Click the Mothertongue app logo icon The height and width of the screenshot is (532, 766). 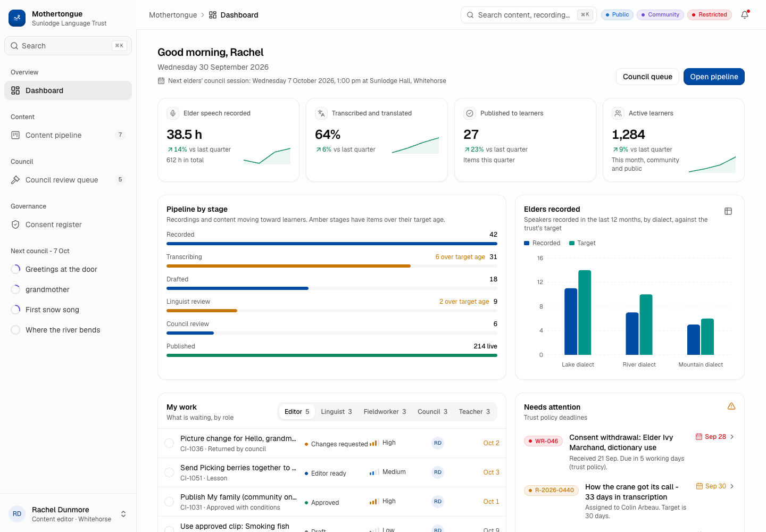coord(17,18)
